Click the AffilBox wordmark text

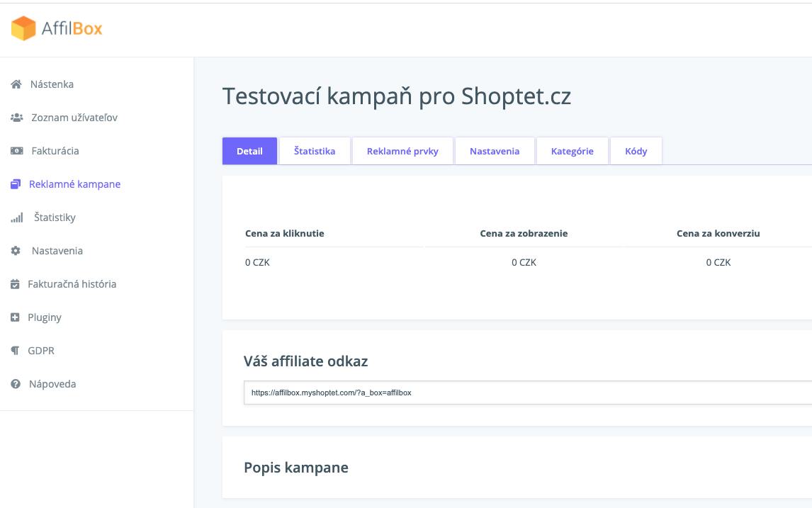tap(72, 28)
